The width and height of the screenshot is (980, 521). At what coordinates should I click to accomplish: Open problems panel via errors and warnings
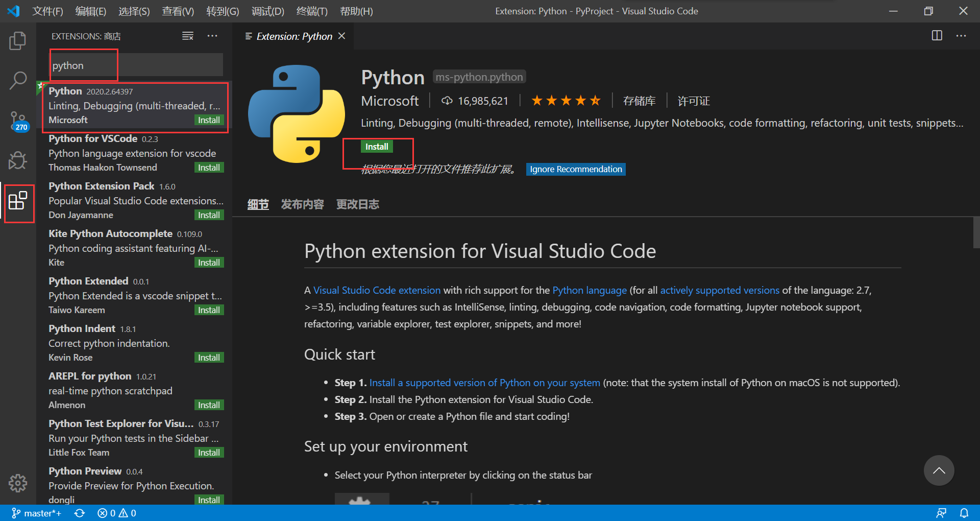click(117, 513)
